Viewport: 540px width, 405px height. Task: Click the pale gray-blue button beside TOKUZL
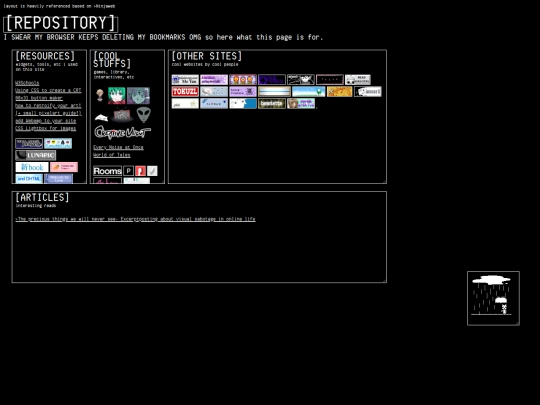tap(214, 92)
